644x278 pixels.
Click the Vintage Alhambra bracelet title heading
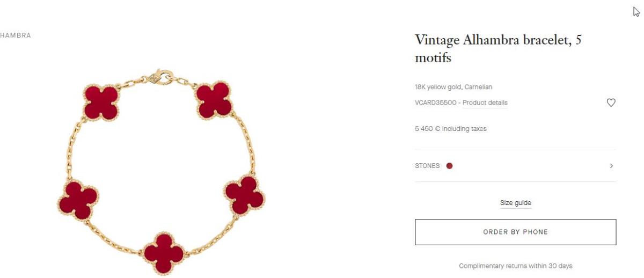pos(499,48)
